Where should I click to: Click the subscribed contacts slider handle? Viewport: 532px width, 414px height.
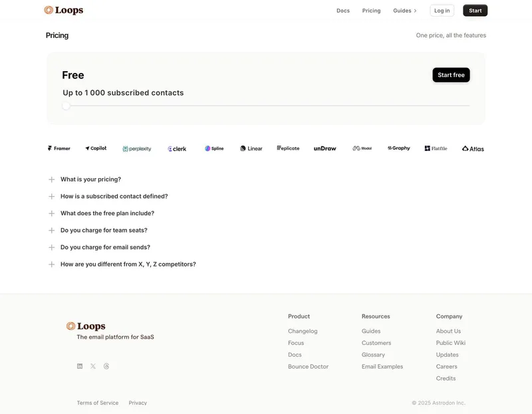(66, 106)
